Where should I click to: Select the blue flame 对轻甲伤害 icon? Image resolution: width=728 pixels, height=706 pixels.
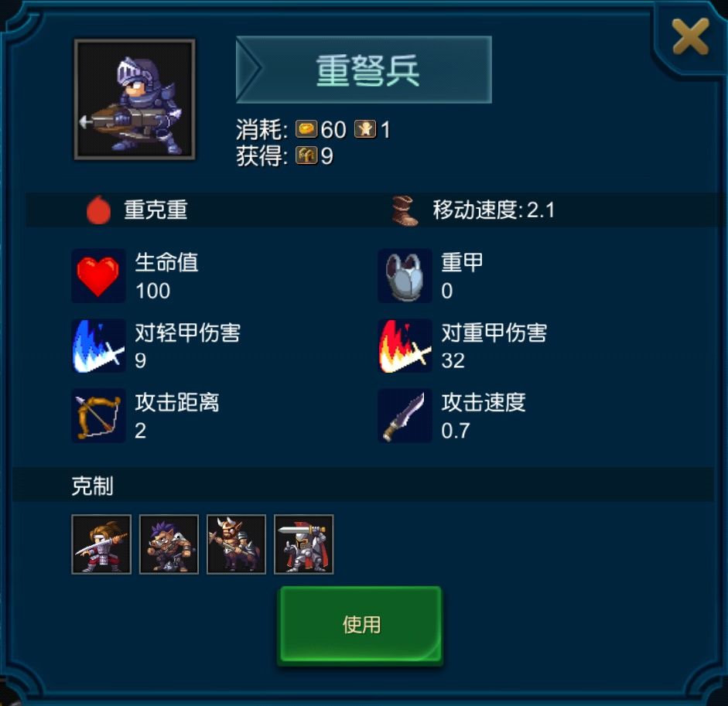pyautogui.click(x=98, y=346)
